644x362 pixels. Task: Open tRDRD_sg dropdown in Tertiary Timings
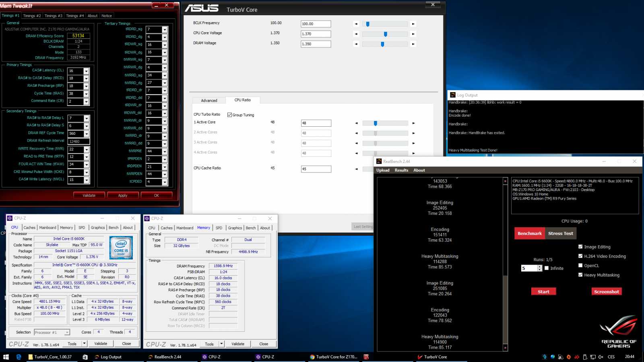click(x=165, y=29)
